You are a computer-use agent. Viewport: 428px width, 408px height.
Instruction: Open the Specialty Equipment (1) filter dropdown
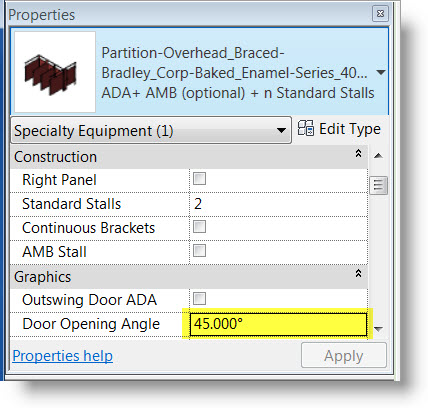pos(151,130)
